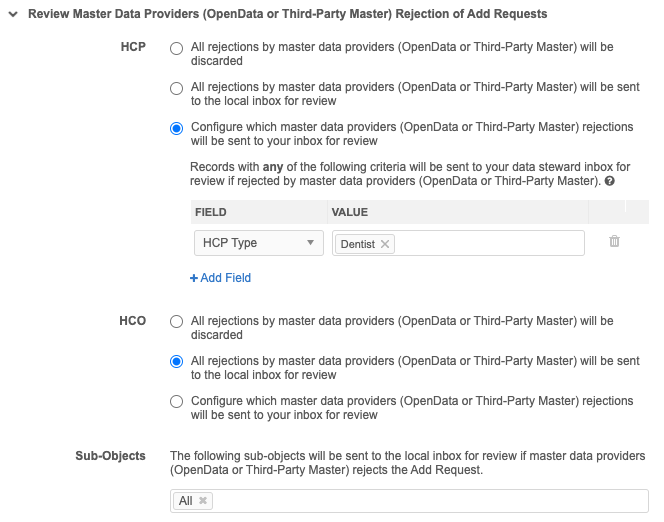This screenshot has width=664, height=522.
Task: Click inside the Sub-Objects input field
Action: pyautogui.click(x=430, y=501)
